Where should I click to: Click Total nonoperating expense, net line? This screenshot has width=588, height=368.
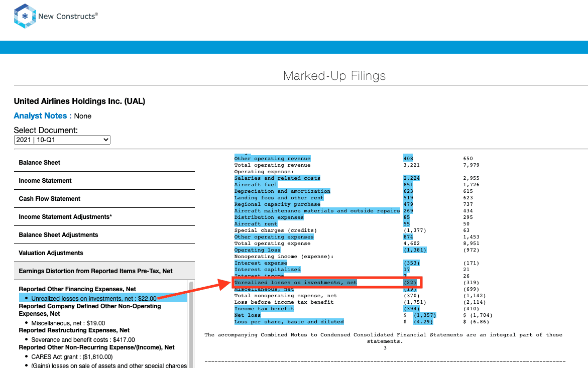(x=285, y=296)
